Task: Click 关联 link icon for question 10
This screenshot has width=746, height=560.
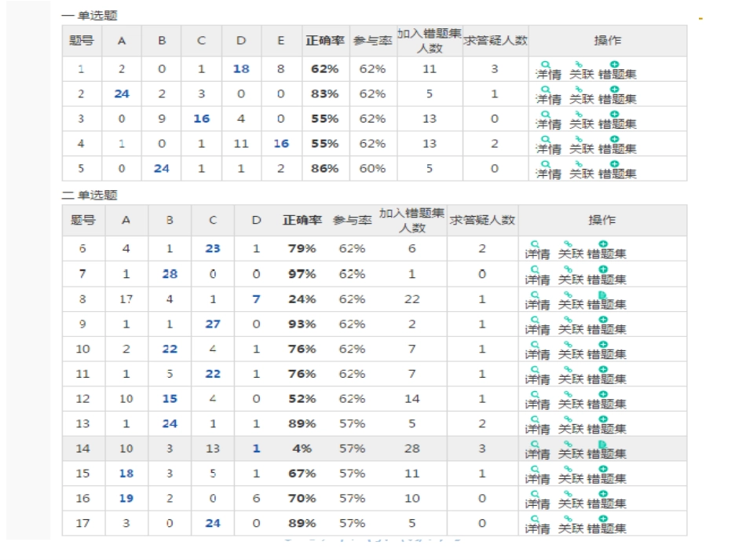Action: pos(568,344)
